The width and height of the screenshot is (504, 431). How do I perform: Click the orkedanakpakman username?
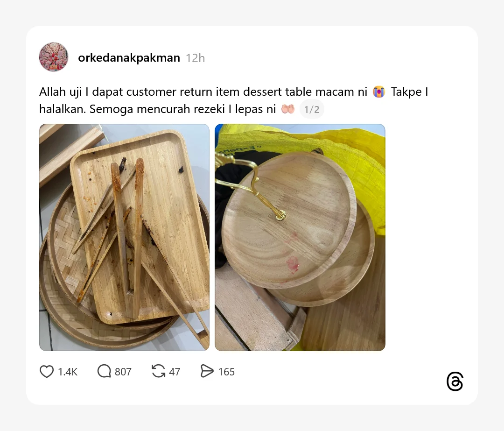click(x=129, y=58)
